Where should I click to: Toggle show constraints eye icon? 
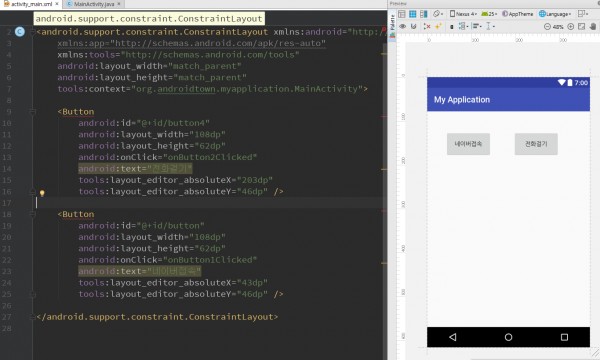[x=403, y=26]
